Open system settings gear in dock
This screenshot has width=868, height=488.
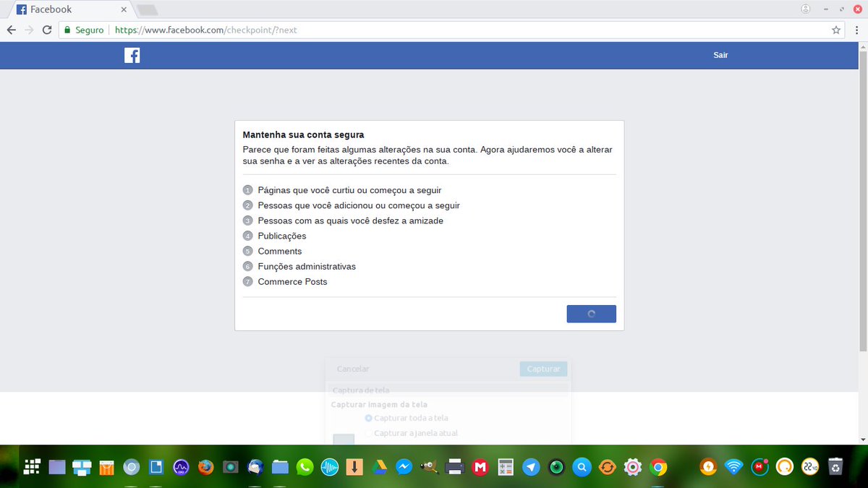coord(633,467)
